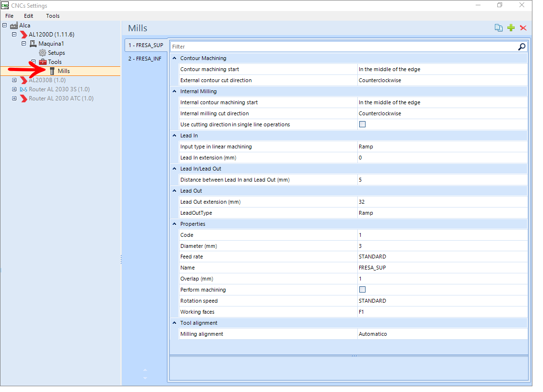Click the Router AL 2030 ATC icon

pos(24,98)
